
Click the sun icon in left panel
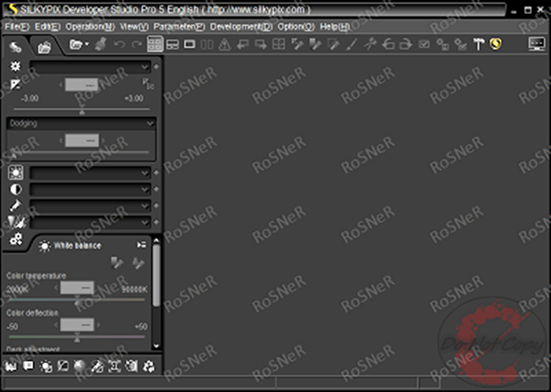[14, 66]
